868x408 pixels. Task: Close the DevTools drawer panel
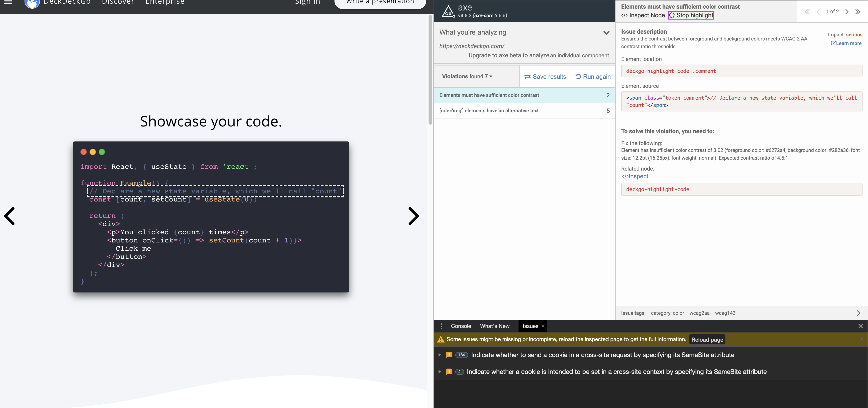pyautogui.click(x=860, y=326)
